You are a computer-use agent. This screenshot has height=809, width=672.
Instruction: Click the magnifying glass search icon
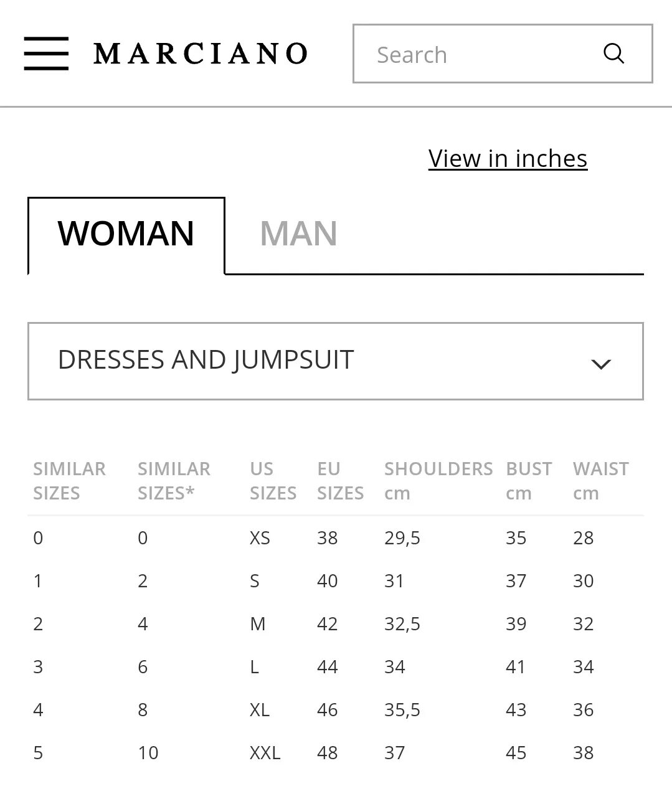pos(613,54)
